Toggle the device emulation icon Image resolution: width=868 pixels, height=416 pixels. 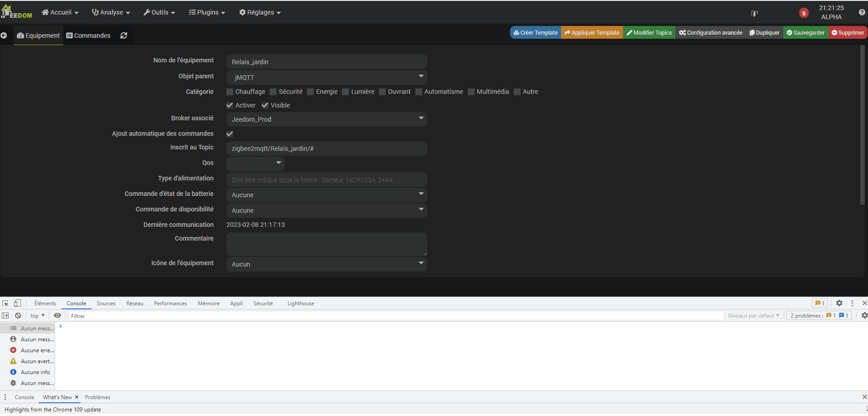[17, 303]
